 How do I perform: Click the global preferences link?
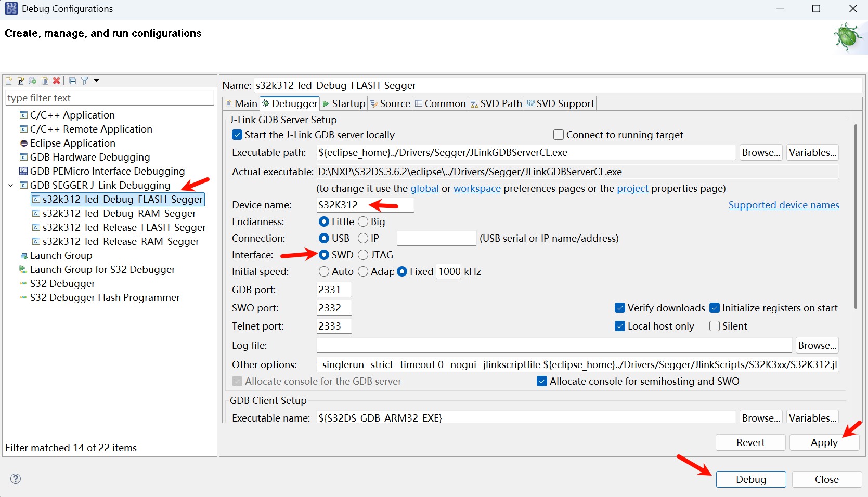tap(424, 188)
